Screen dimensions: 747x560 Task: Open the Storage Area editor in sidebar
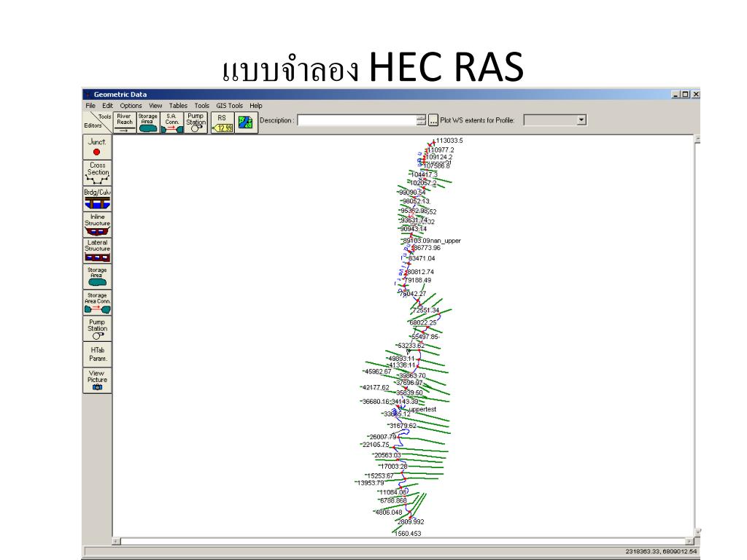pos(97,276)
